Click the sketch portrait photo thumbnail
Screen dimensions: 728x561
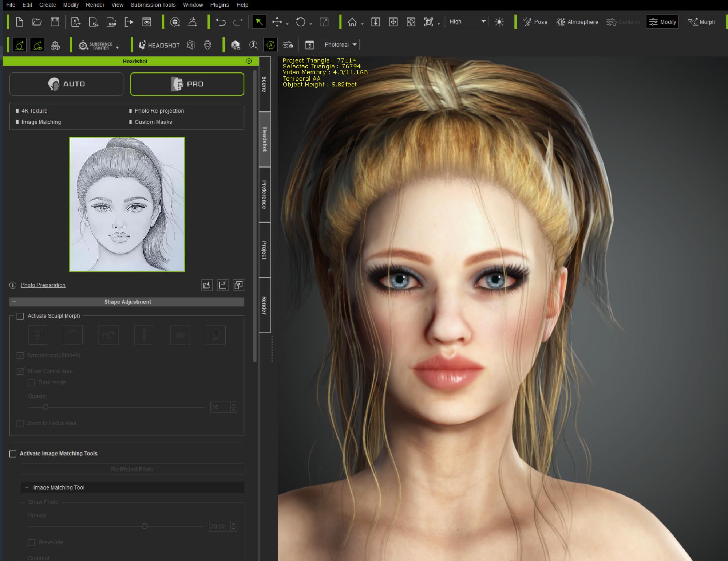127,204
